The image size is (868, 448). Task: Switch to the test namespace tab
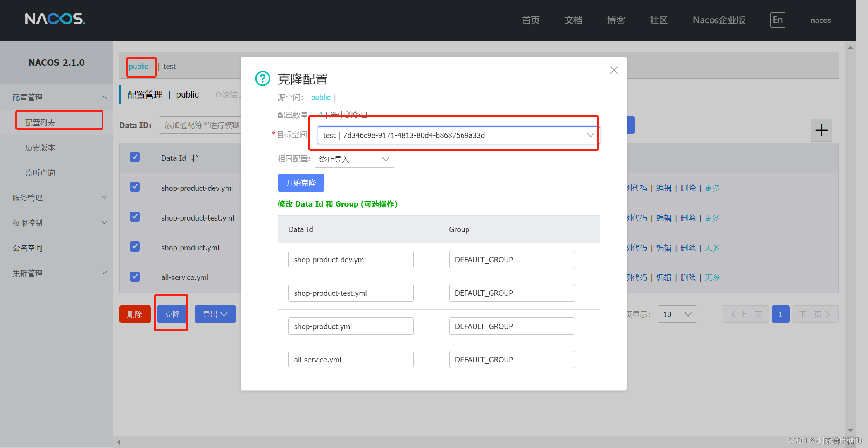point(169,67)
